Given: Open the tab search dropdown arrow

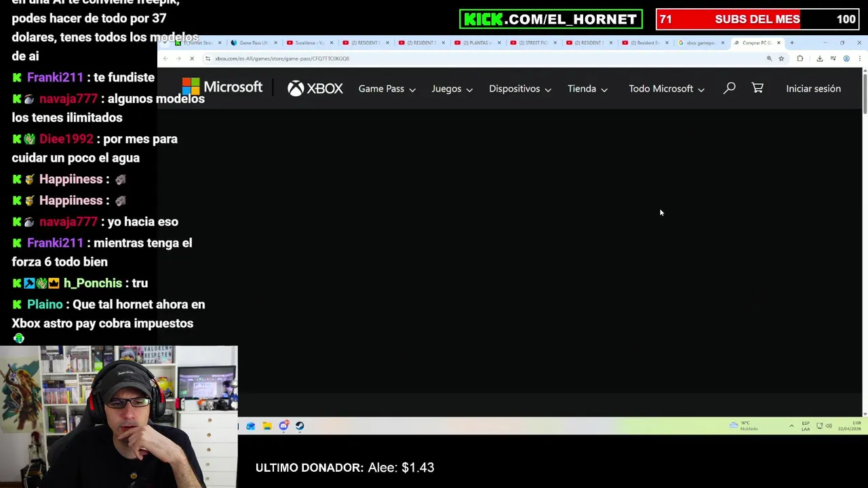Looking at the screenshot, I should pyautogui.click(x=164, y=43).
